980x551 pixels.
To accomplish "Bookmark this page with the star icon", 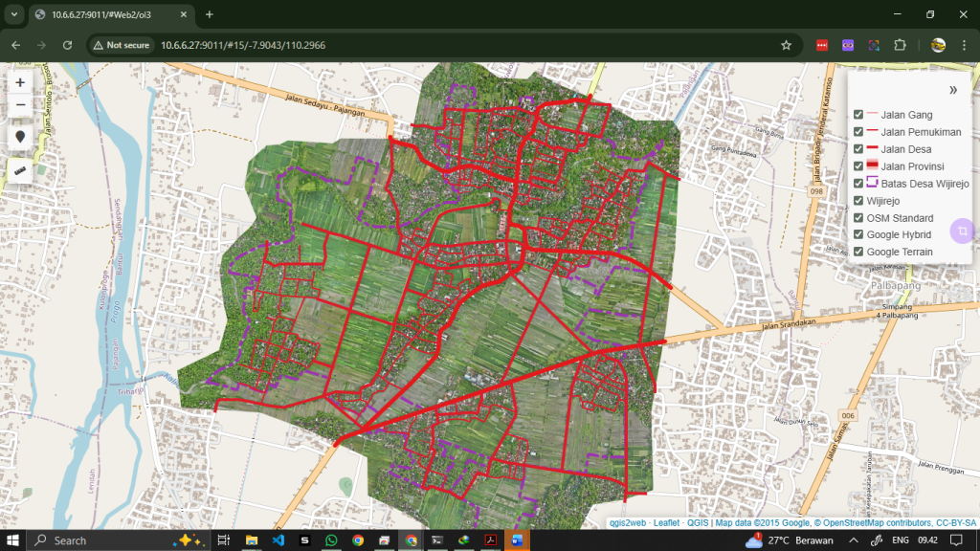I will (x=786, y=45).
